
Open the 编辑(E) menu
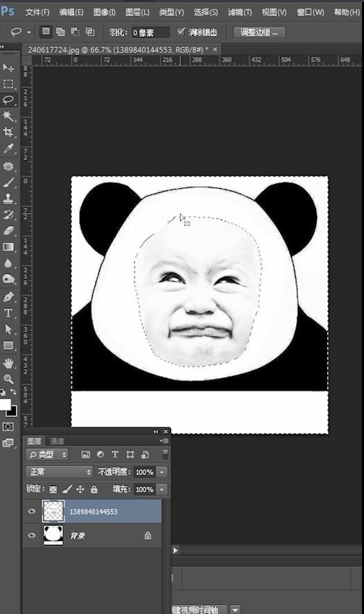click(71, 12)
